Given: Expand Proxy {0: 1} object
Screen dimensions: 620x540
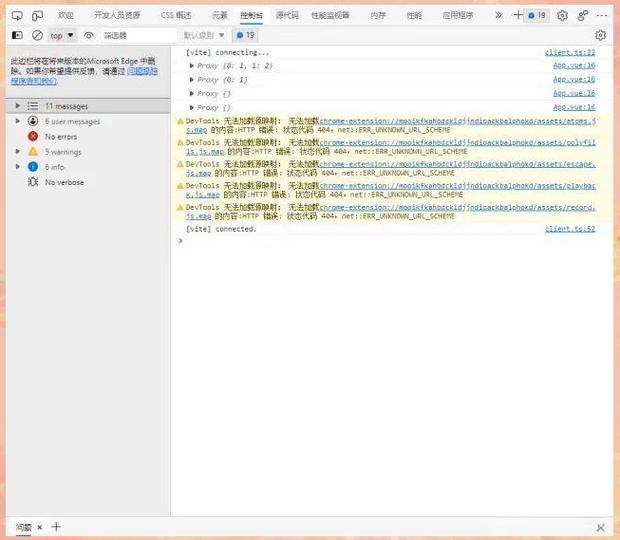Looking at the screenshot, I should [191, 80].
